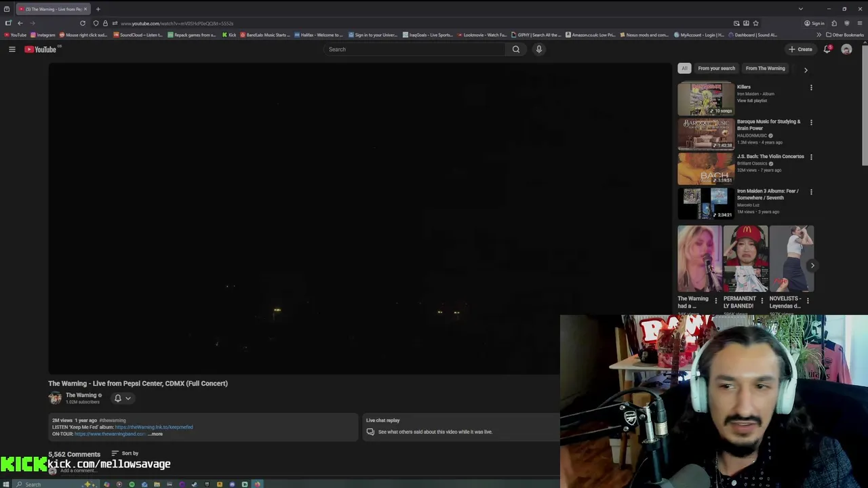Open J.S. Bach: The Violin Concertos title

pyautogui.click(x=770, y=157)
